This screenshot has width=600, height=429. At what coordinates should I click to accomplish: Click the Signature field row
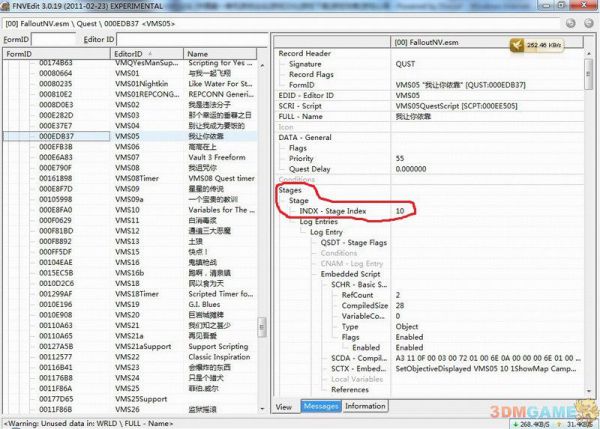click(429, 64)
